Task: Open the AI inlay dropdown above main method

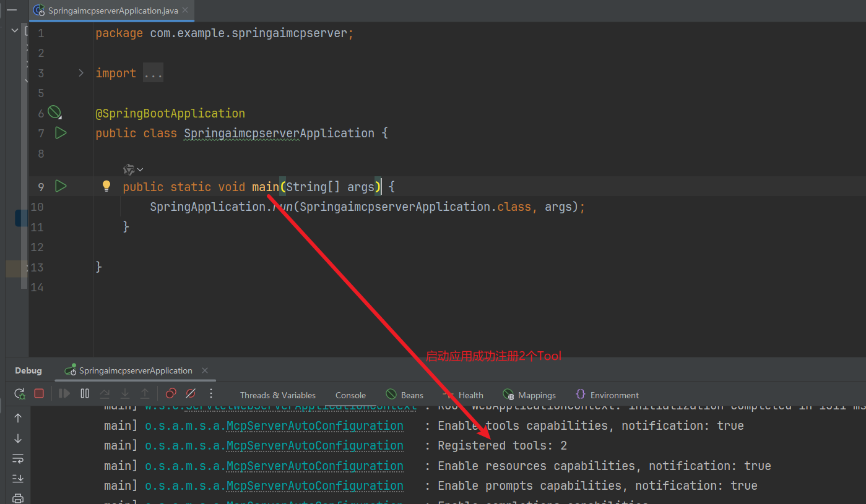Action: click(x=133, y=169)
